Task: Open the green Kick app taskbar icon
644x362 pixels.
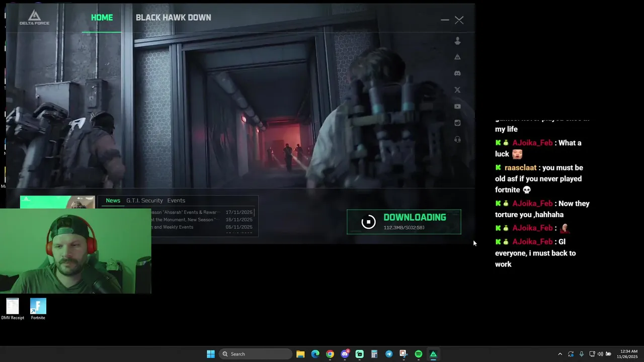Action: 359,354
